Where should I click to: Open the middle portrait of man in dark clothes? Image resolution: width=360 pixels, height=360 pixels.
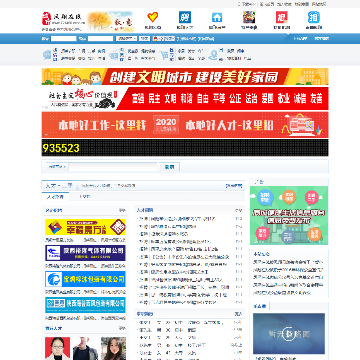point(85,348)
